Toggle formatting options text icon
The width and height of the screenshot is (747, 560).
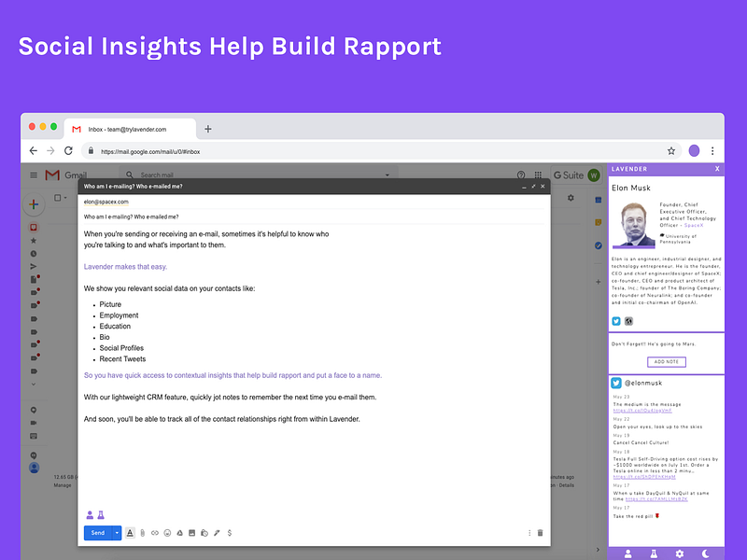click(130, 533)
